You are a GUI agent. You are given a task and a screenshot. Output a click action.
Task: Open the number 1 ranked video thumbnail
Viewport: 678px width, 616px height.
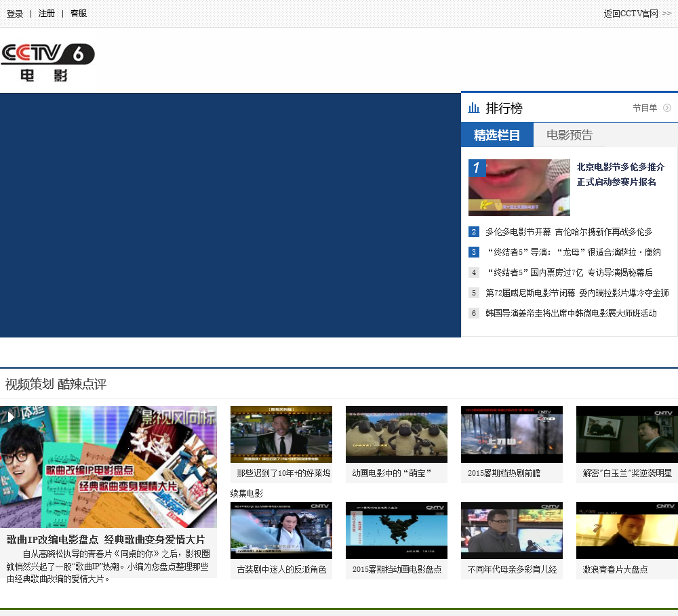click(519, 188)
